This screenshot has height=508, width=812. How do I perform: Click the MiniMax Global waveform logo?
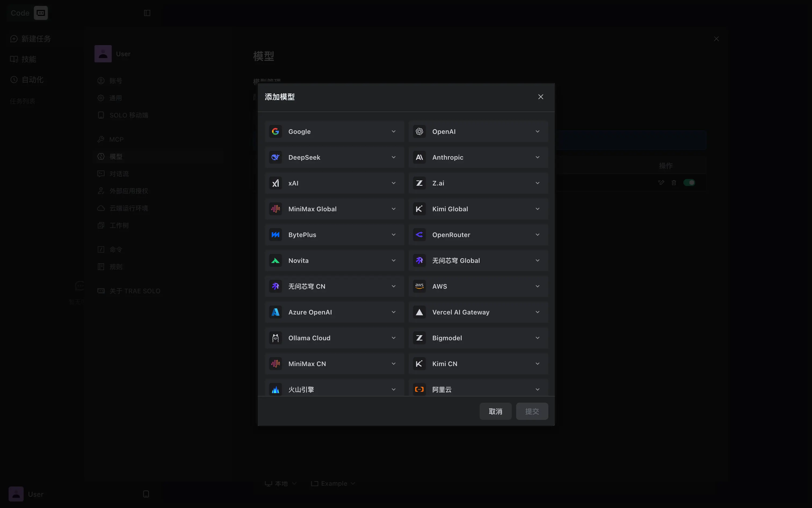(275, 209)
